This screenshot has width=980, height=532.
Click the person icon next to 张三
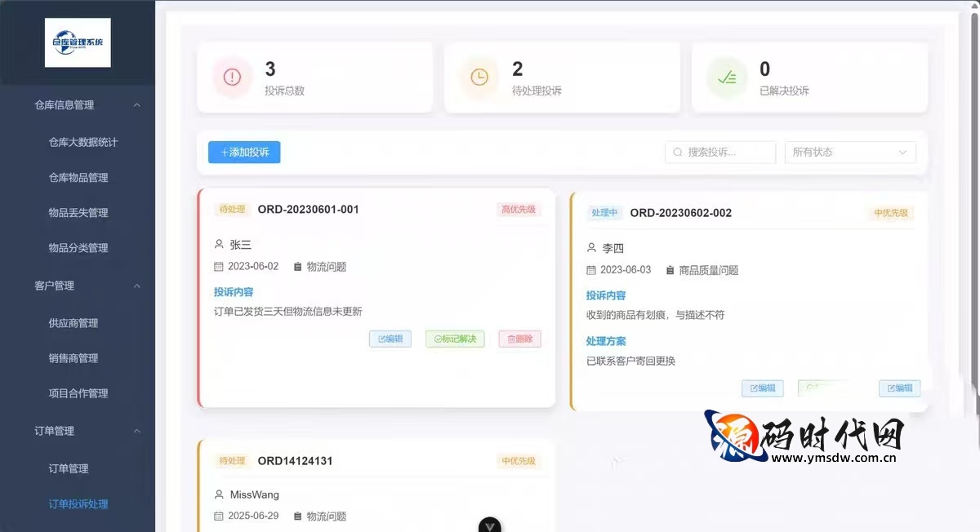point(217,243)
